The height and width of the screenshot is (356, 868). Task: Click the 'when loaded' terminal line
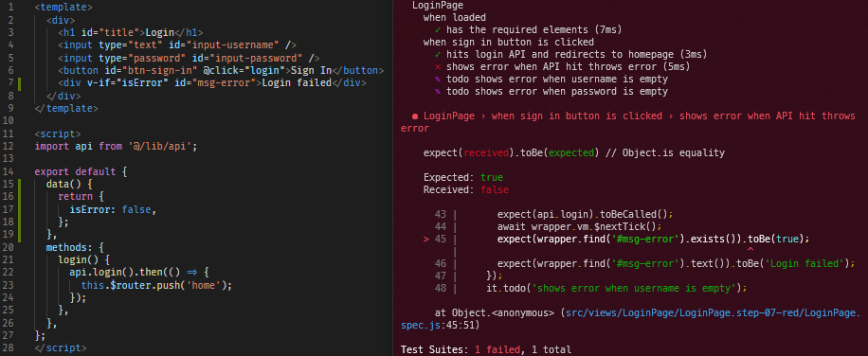point(455,18)
